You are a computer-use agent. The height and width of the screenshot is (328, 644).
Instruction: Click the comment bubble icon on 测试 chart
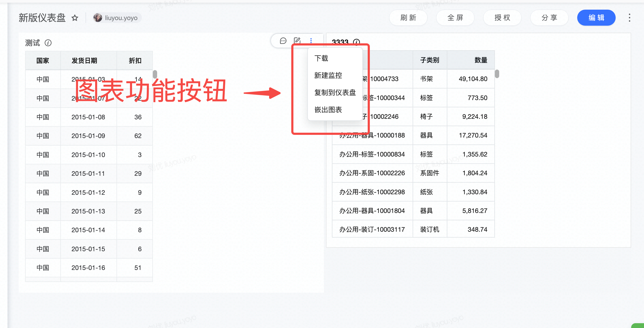[283, 41]
